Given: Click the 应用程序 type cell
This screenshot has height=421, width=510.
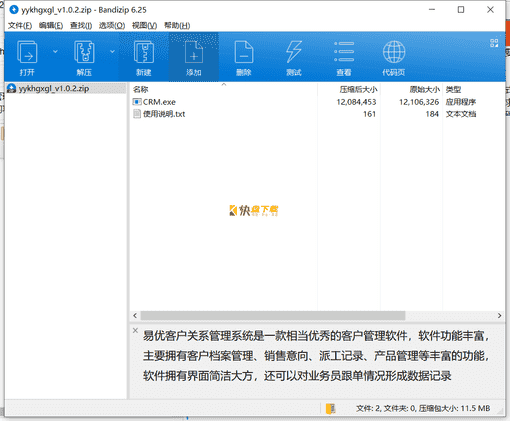Looking at the screenshot, I should 461,102.
